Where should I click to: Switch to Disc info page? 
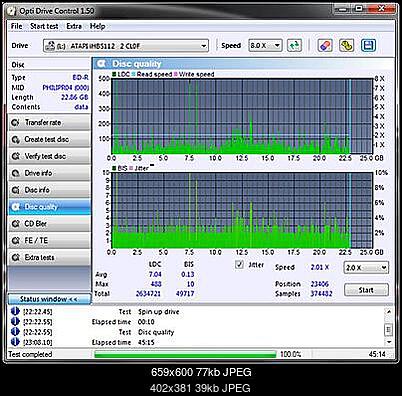click(49, 190)
